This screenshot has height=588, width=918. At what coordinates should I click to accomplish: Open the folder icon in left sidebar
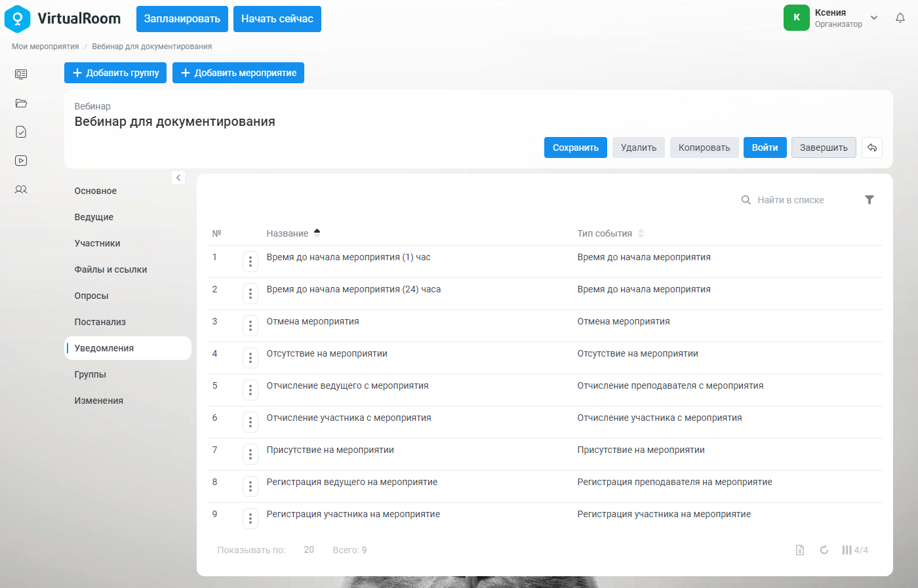[x=21, y=103]
